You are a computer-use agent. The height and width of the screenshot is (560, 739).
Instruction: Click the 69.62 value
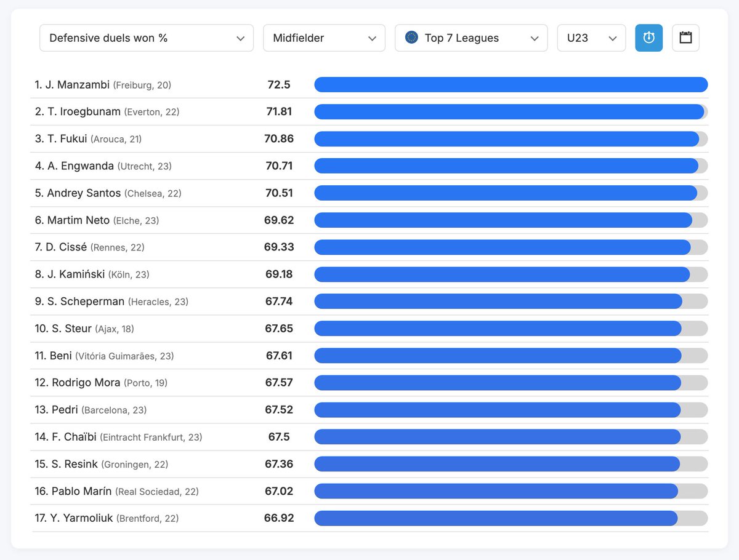(x=279, y=220)
